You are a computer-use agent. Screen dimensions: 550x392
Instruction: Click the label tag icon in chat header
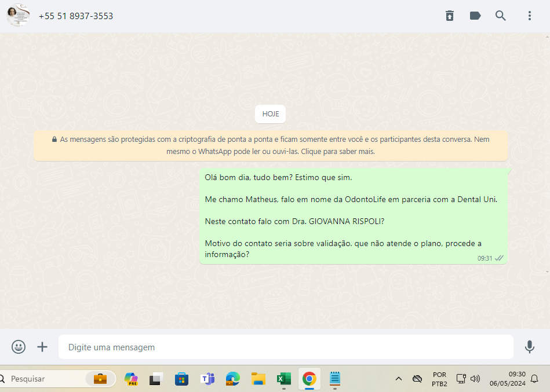point(475,16)
